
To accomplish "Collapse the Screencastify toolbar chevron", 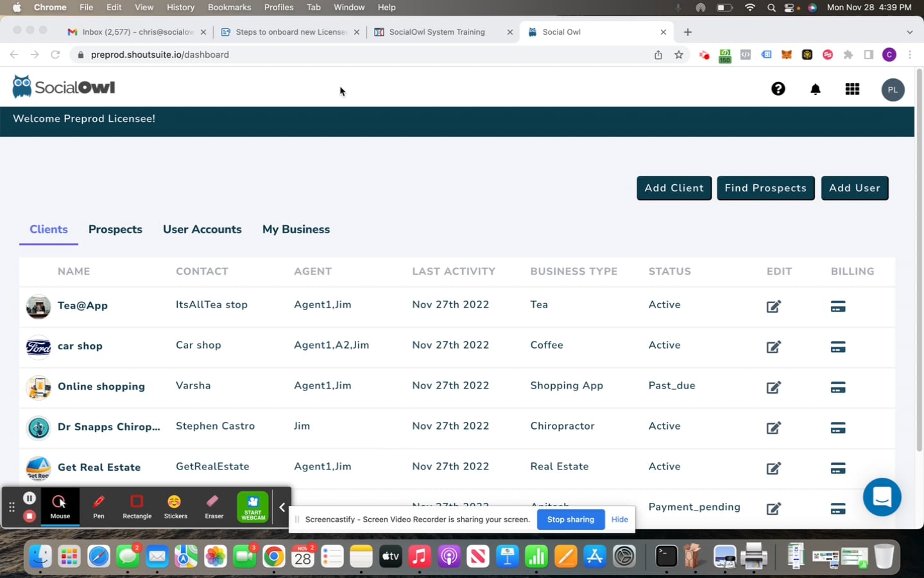I will pos(282,507).
